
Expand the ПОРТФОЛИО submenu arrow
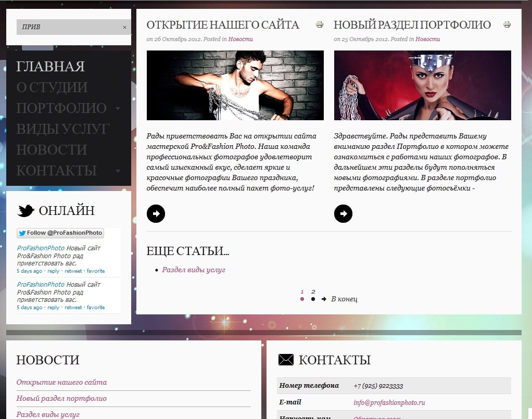coord(118,109)
